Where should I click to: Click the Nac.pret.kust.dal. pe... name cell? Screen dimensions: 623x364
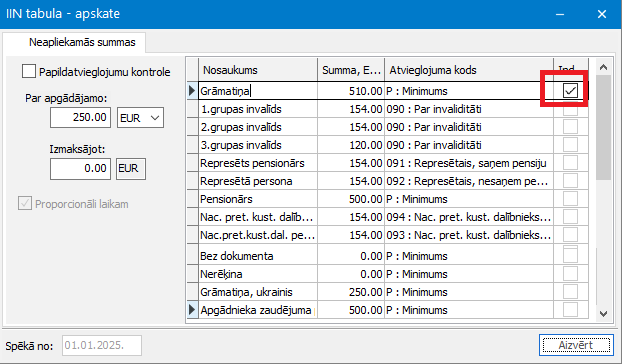click(258, 235)
